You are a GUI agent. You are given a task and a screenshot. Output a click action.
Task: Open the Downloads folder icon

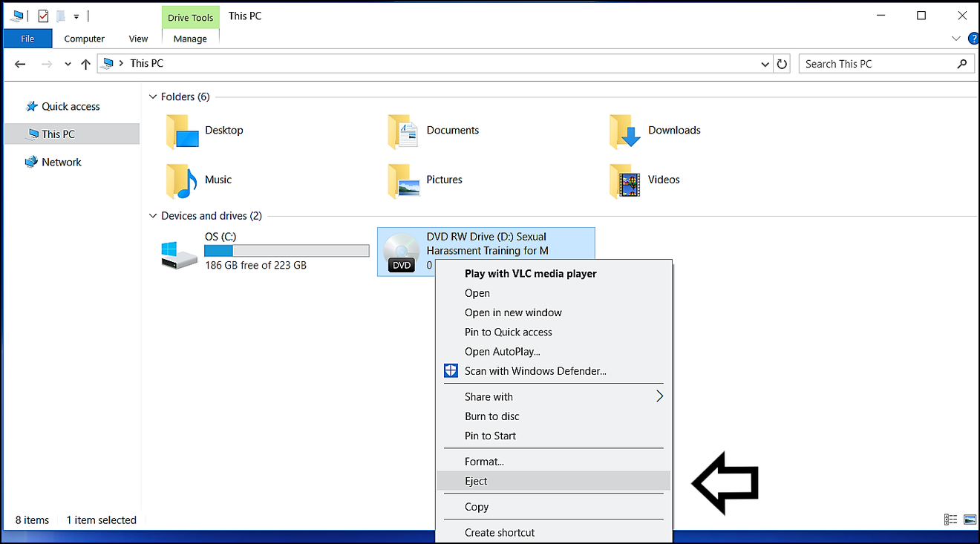coord(624,131)
